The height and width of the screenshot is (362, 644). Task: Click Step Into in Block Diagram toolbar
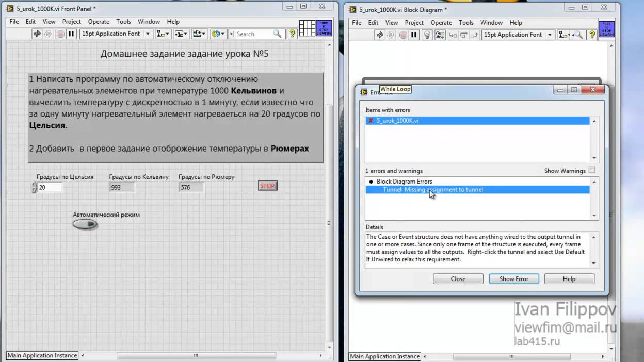453,35
